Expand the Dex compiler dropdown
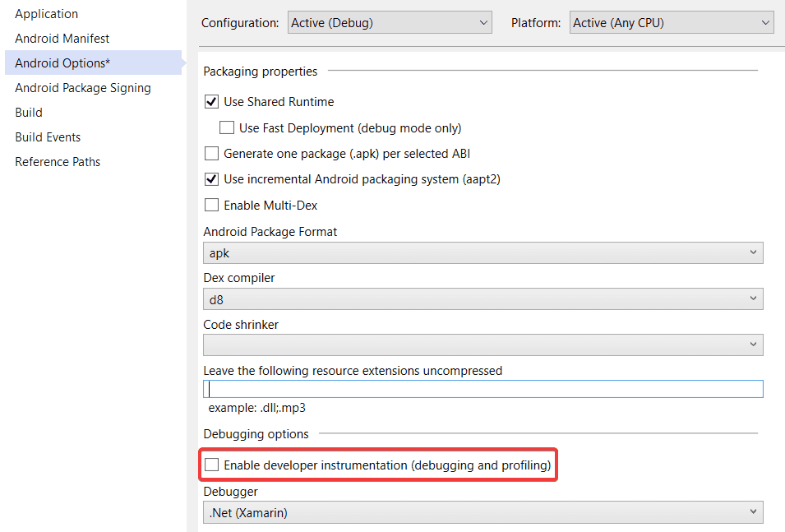The height and width of the screenshot is (532, 785). point(483,299)
